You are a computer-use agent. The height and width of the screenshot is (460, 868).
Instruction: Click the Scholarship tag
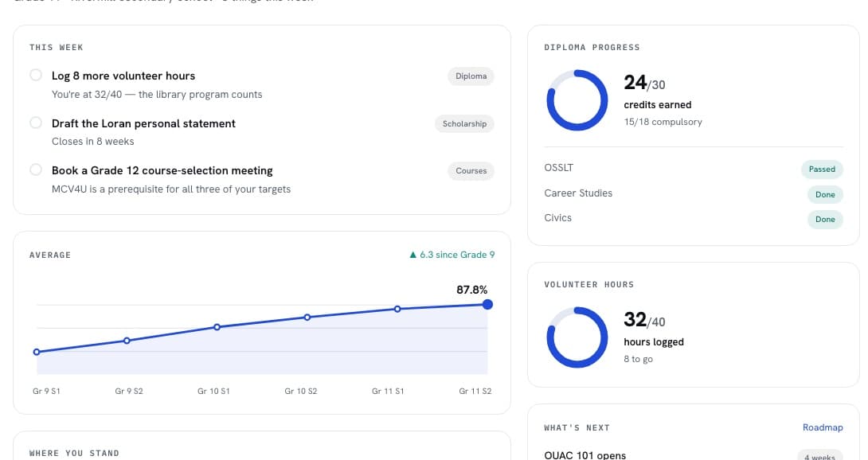pos(464,124)
